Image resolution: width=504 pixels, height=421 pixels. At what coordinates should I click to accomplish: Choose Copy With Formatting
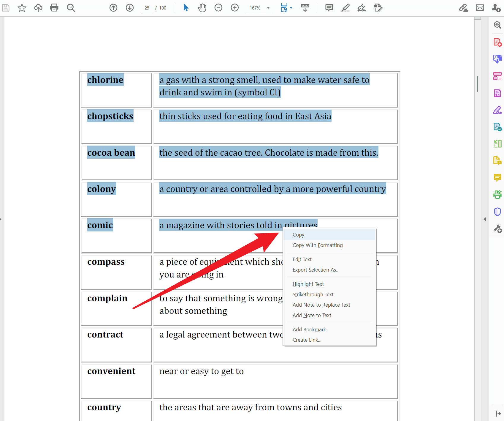click(329, 245)
